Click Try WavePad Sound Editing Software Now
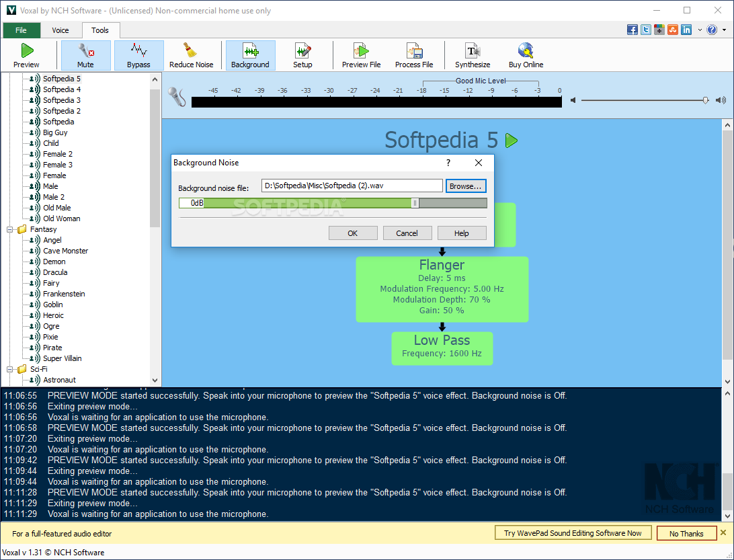This screenshot has width=734, height=560. point(573,533)
